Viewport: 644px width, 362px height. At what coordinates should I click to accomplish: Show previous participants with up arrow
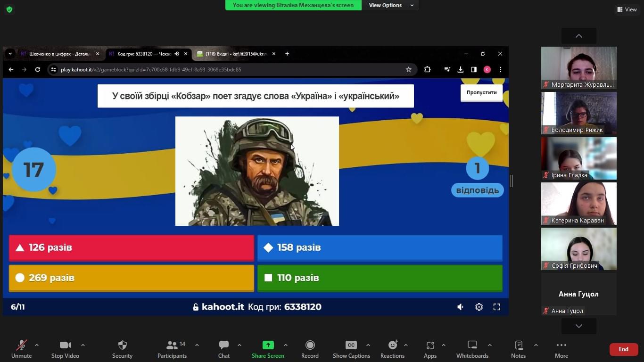(x=579, y=36)
